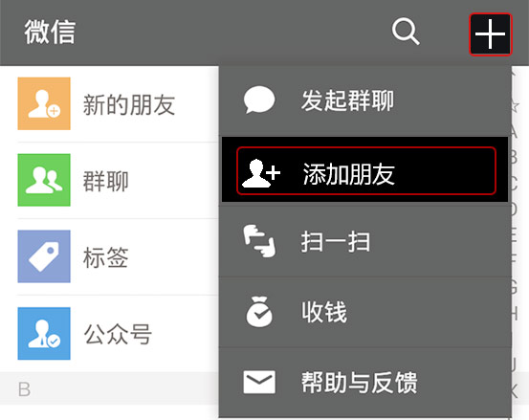Tap the envelope feedback icon
Viewport: 529px width, 420px height.
pos(259,383)
